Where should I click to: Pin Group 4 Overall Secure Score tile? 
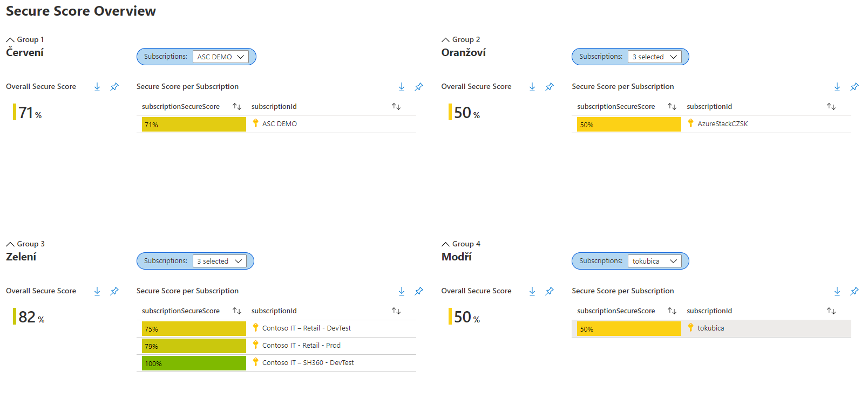(x=550, y=291)
